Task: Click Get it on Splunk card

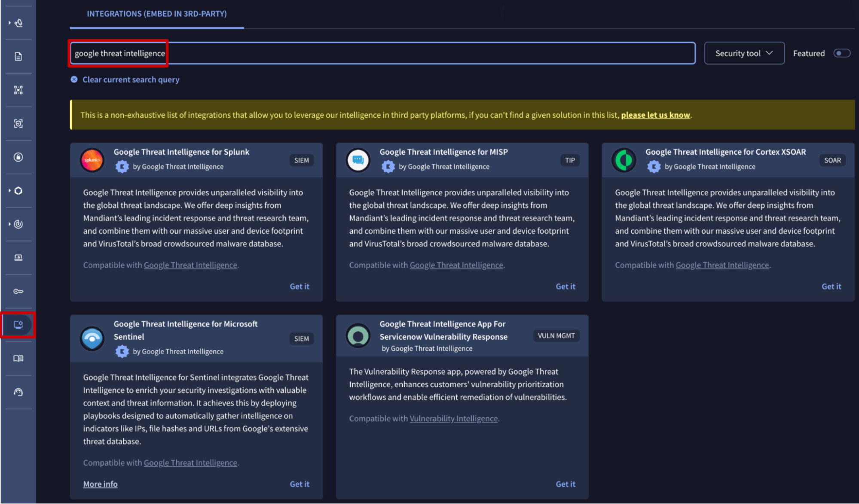Action: coord(300,286)
